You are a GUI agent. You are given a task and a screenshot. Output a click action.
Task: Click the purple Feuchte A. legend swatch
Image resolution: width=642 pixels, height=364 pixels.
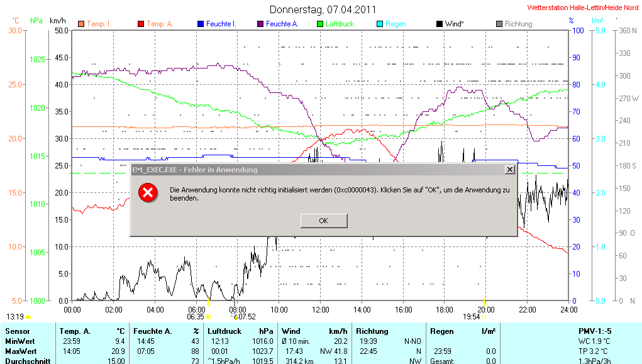[x=260, y=24]
